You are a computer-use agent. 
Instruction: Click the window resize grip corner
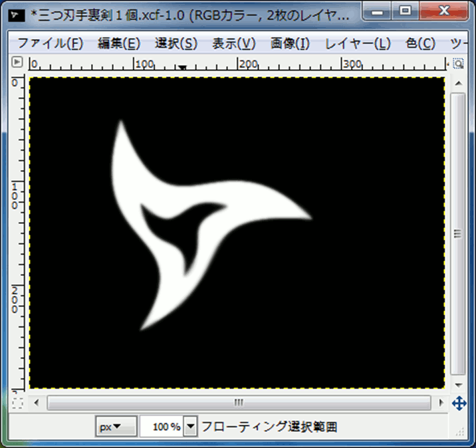tap(465, 437)
